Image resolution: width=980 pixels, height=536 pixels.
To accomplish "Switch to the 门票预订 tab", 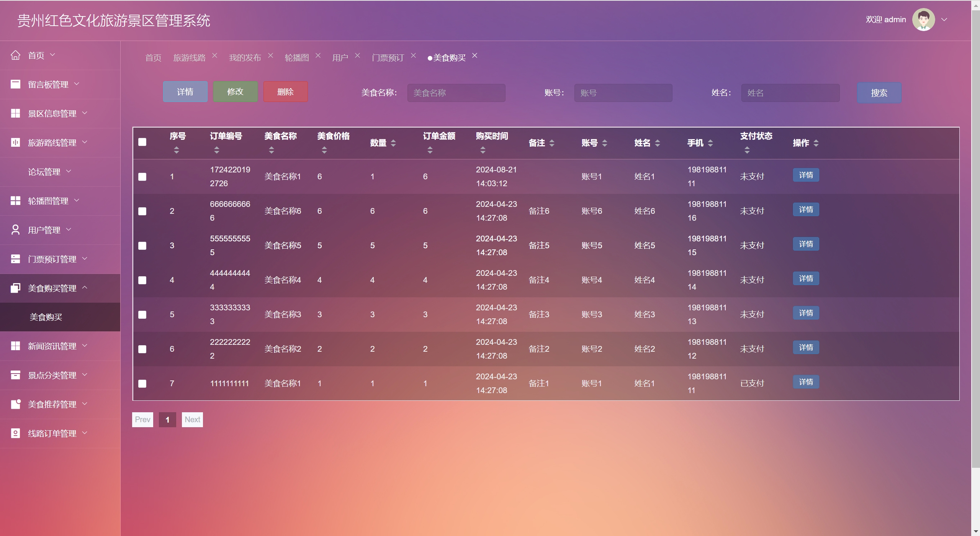I will (388, 58).
